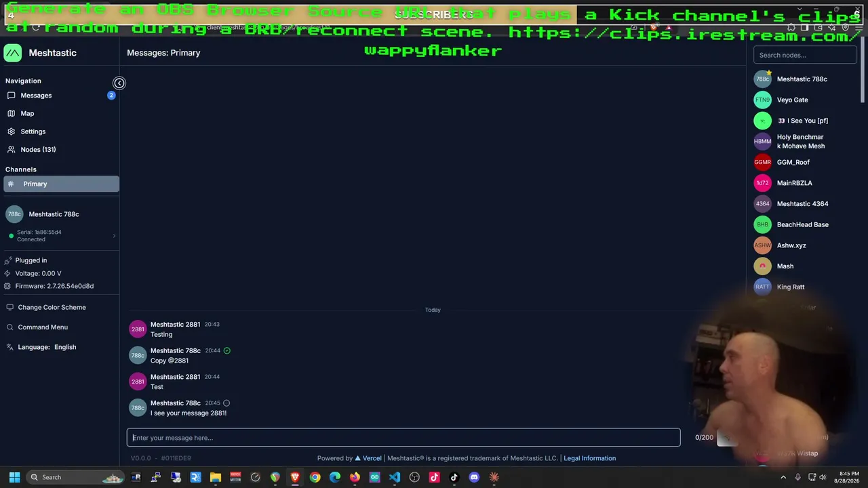Click the Plugged in status text
The image size is (868, 488).
coord(31,260)
